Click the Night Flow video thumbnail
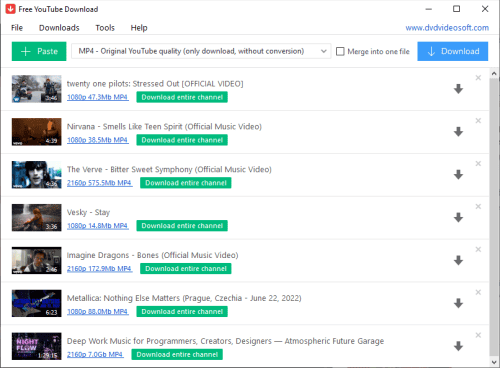This screenshot has width=500, height=368. (37, 346)
